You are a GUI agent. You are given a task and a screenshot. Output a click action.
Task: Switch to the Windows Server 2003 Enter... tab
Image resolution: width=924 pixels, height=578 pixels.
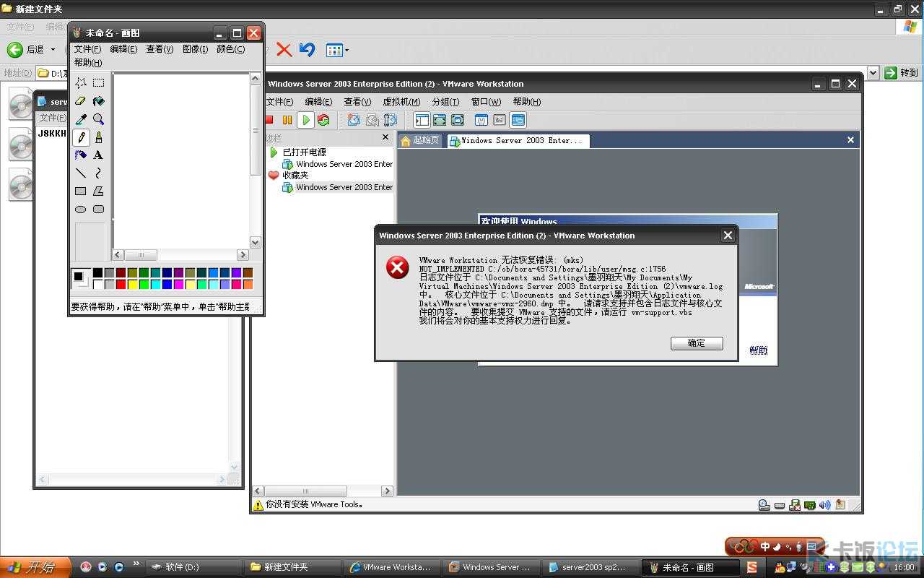[x=518, y=141]
